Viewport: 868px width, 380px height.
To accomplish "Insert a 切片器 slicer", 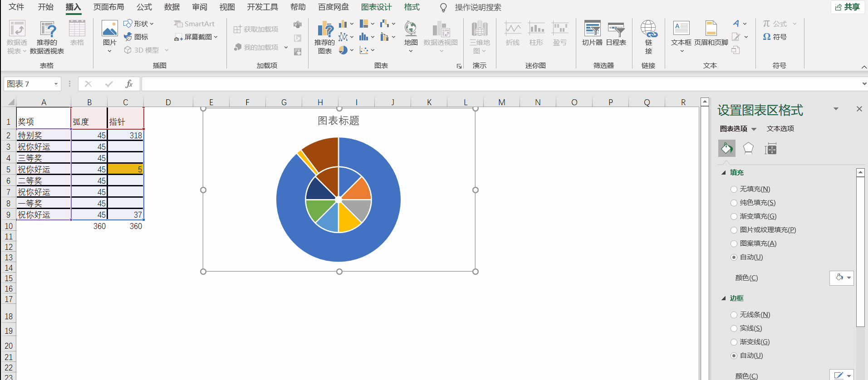I will [x=592, y=33].
